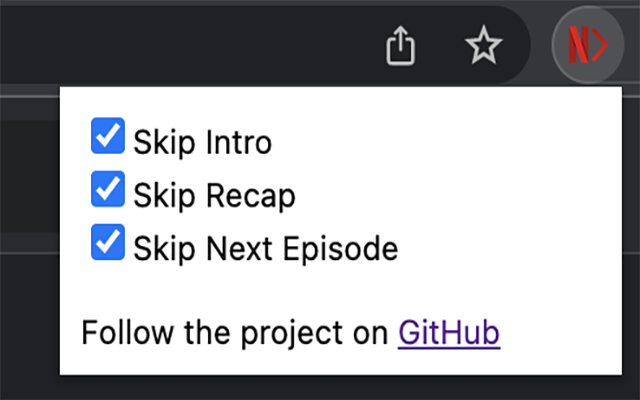640x400 pixels.
Task: Click the white checkmark in Skip Intro box
Action: click(x=108, y=136)
